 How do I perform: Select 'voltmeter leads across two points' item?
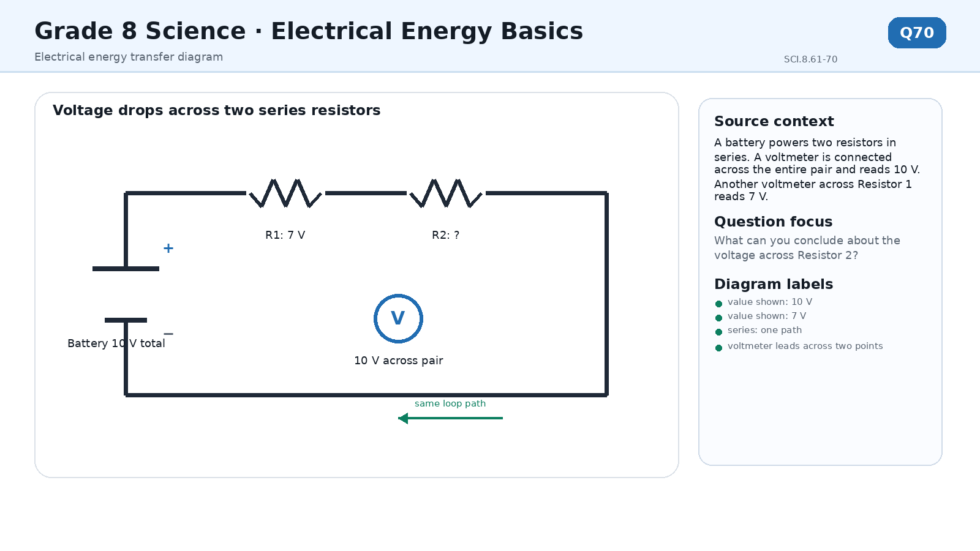point(799,346)
